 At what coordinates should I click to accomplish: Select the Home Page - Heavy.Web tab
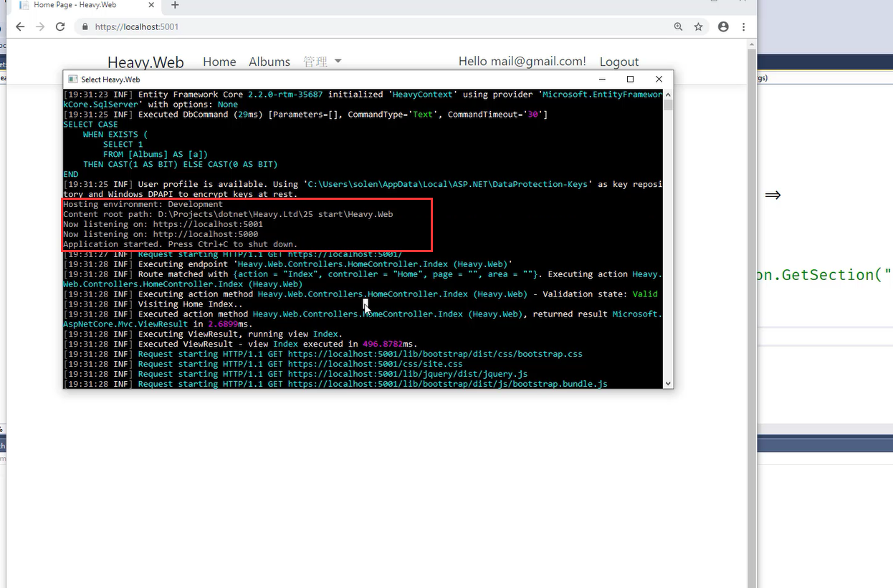tap(79, 5)
